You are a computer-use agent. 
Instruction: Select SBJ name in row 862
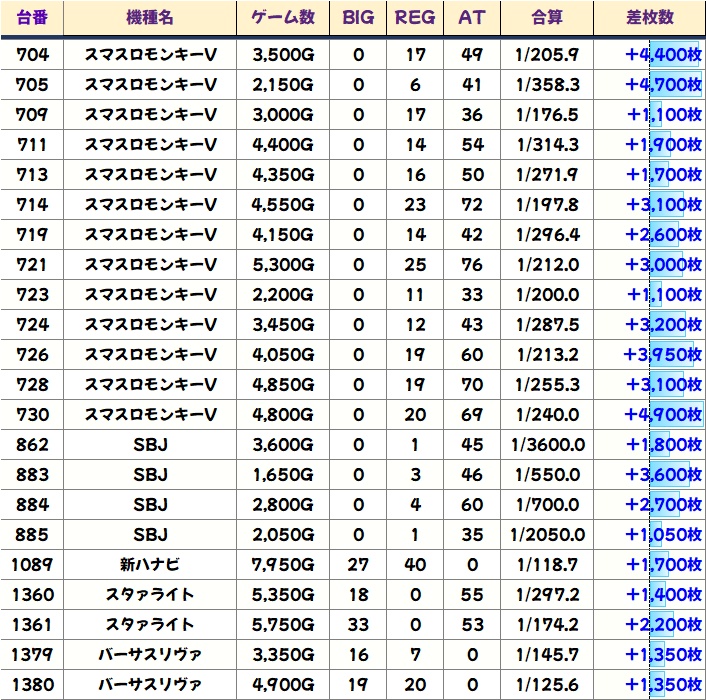(x=149, y=444)
